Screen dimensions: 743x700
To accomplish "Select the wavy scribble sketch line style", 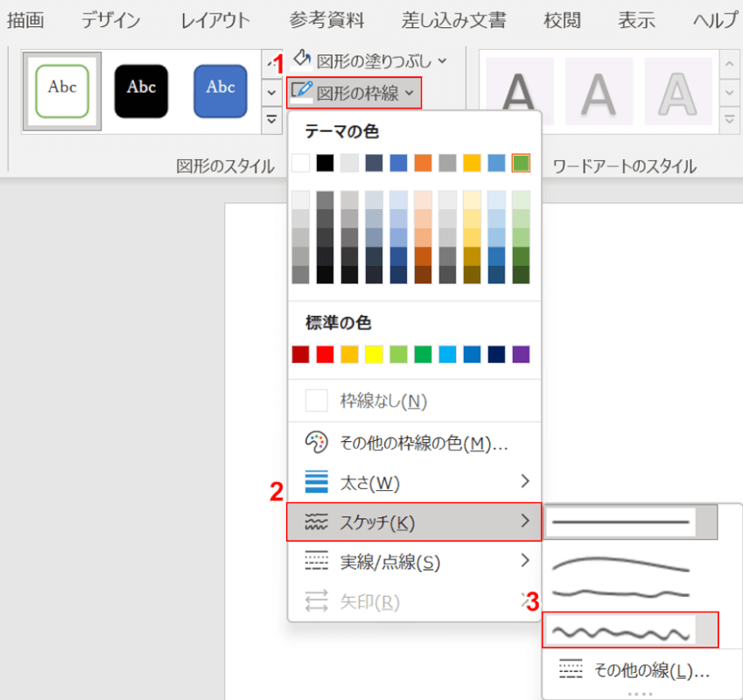I will (620, 630).
